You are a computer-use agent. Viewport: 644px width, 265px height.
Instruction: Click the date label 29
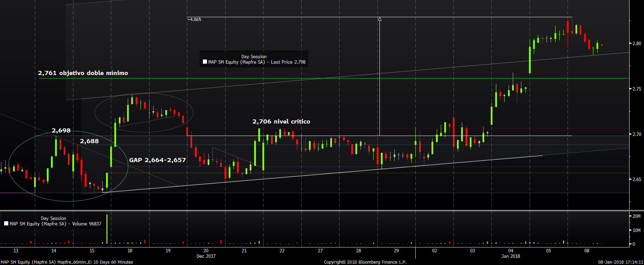[x=396, y=251]
